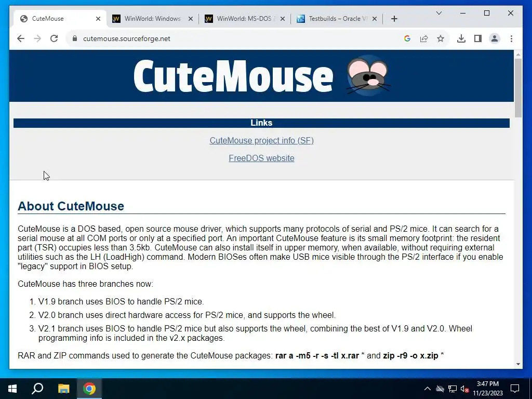This screenshot has width=532, height=399.
Task: Click the 'rar a -m5 -r -s -tl x.rar' command
Action: 317,355
